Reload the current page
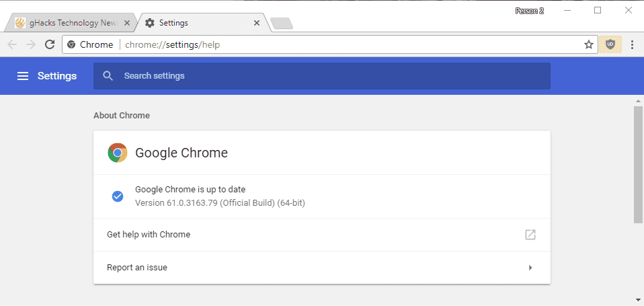644x306 pixels. coord(50,44)
